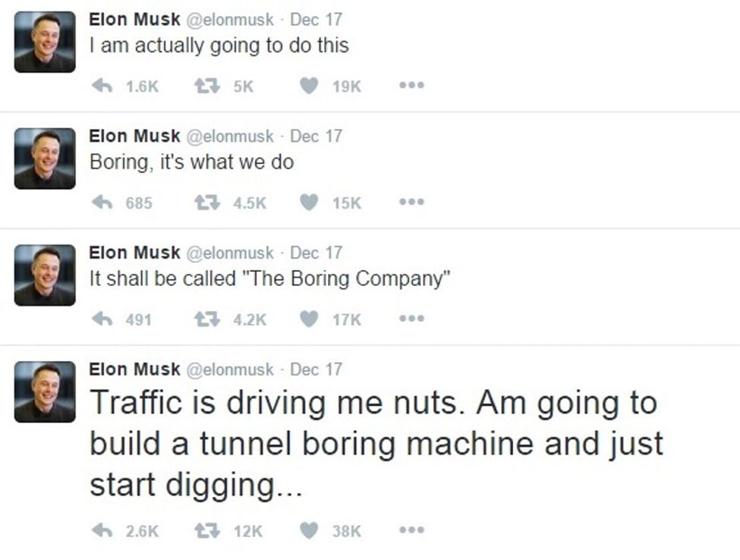Open Elon Musk's profile name on the top tweet
The image size is (740, 560).
(x=134, y=19)
